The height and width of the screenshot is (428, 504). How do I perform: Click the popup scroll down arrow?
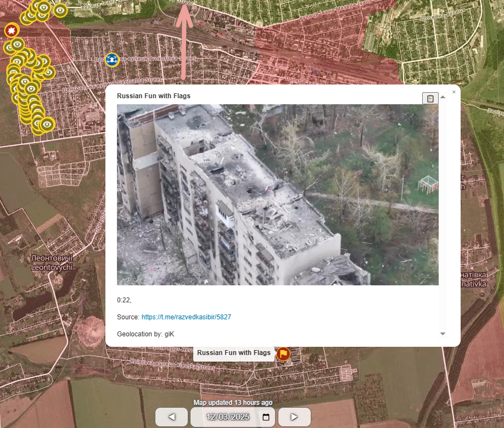(443, 334)
